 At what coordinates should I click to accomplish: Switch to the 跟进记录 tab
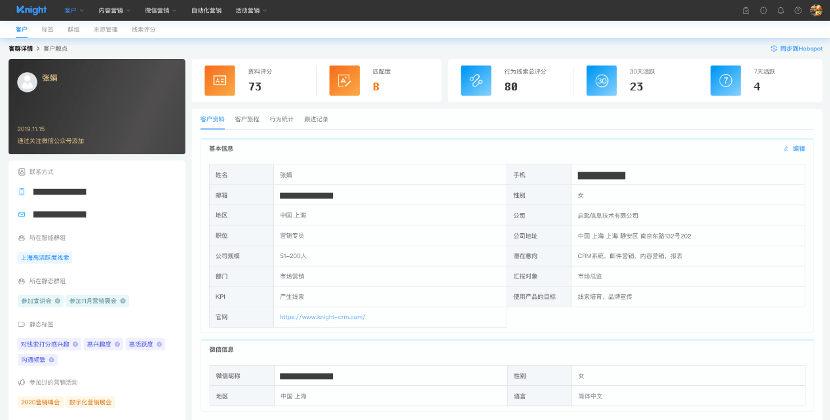(317, 120)
